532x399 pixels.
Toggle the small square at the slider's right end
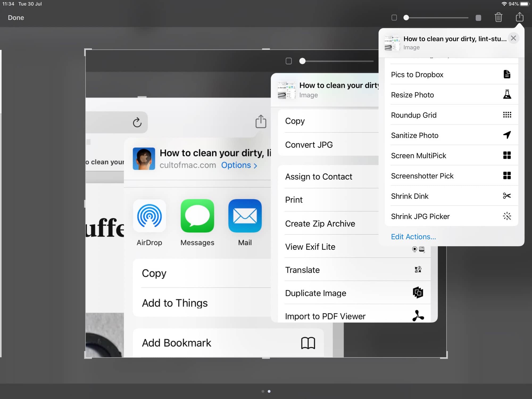[478, 18]
